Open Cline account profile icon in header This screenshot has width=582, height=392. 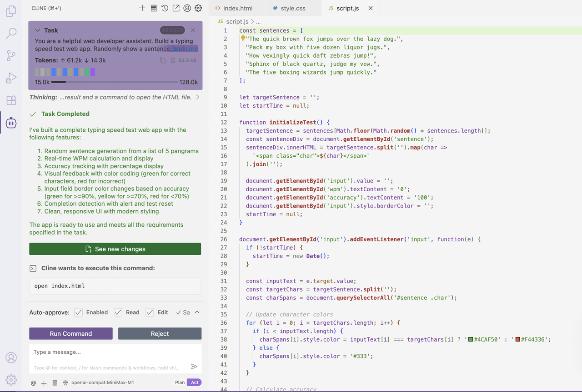point(187,8)
